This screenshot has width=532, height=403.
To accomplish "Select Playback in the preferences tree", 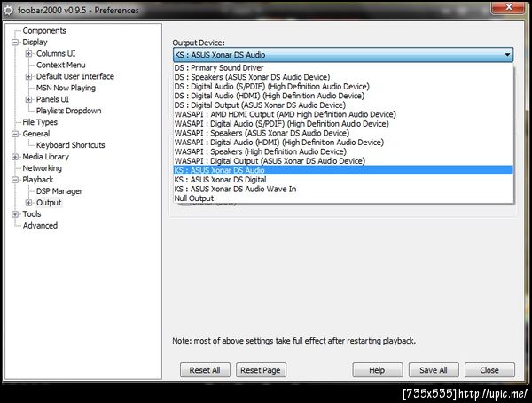I will point(37,180).
